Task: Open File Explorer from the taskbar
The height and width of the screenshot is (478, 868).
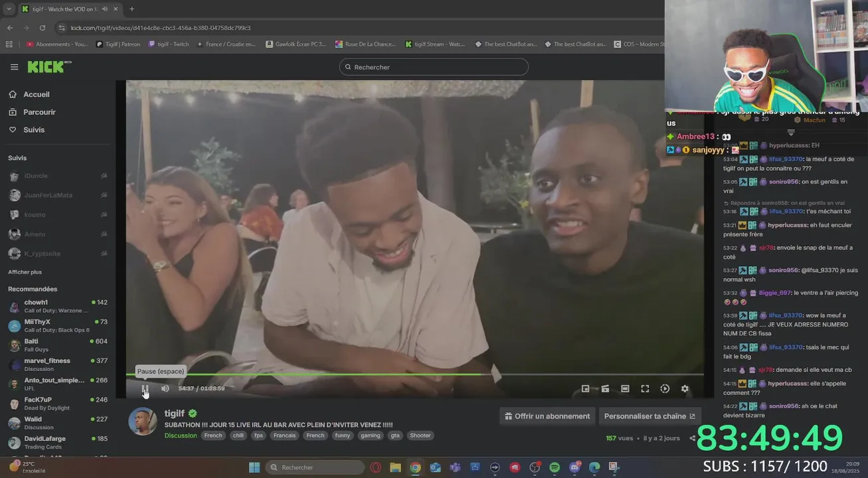Action: coord(395,467)
